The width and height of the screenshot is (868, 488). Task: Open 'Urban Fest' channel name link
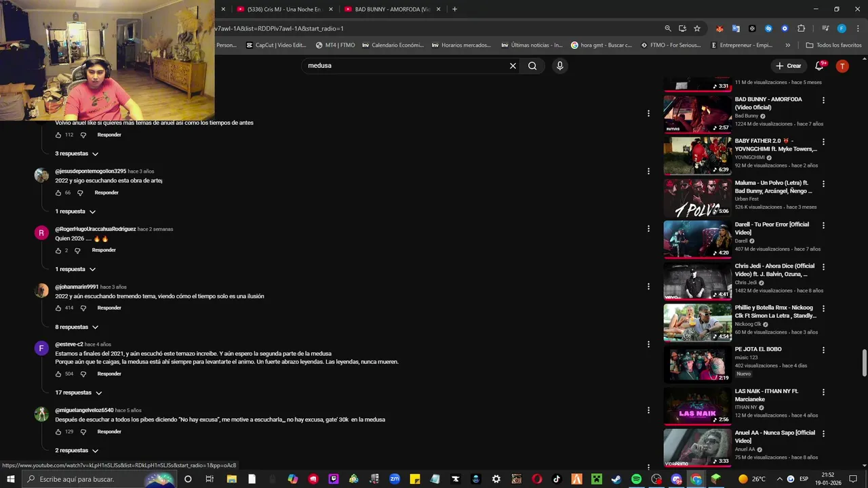pyautogui.click(x=747, y=199)
